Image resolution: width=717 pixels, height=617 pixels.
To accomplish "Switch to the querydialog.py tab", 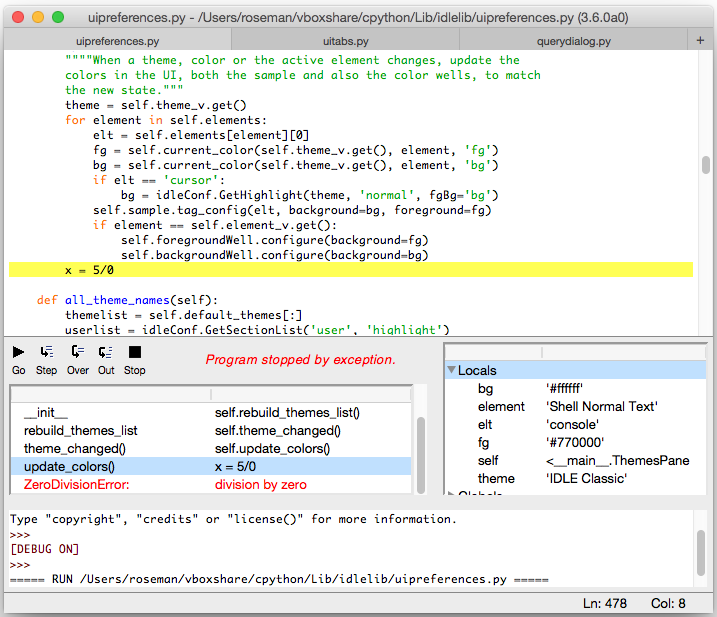I will (574, 41).
